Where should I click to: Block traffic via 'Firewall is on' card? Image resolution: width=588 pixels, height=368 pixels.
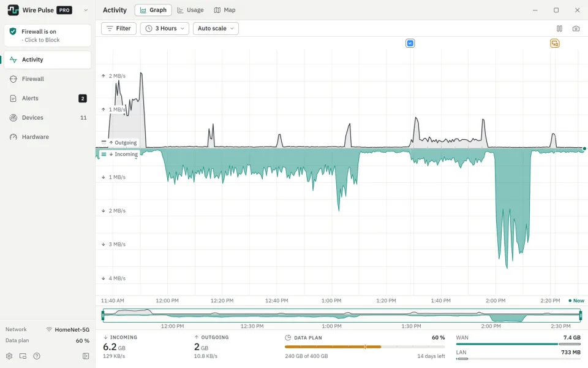(48, 36)
